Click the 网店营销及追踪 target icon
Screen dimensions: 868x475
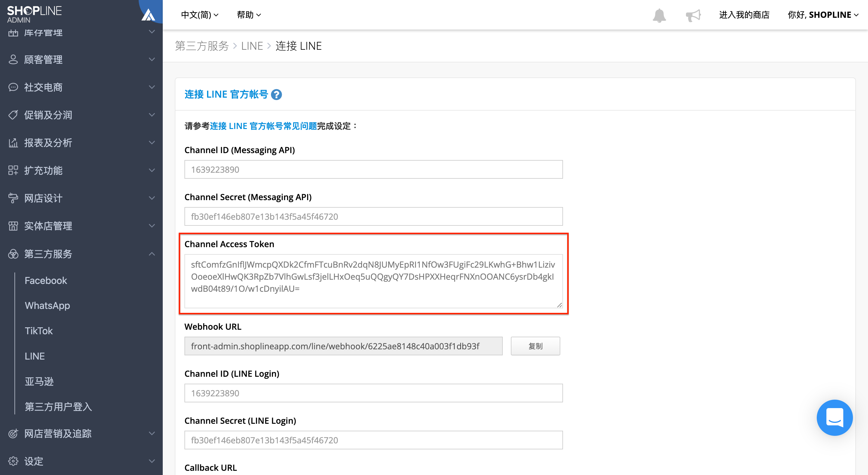click(13, 434)
